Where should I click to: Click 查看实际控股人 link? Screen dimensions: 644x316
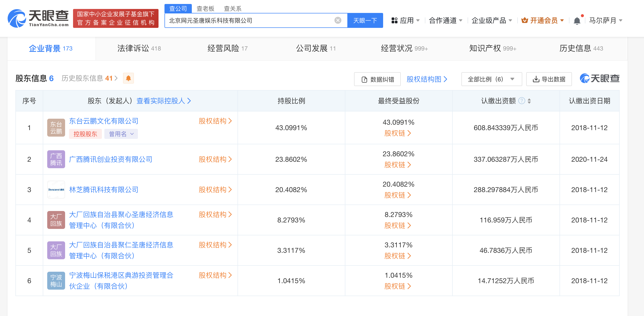click(x=164, y=101)
